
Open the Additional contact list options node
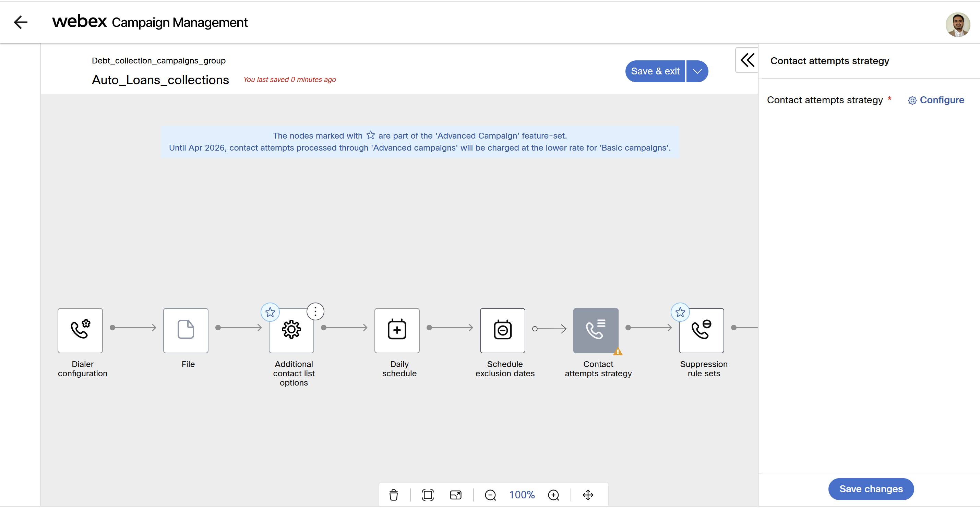coord(291,330)
